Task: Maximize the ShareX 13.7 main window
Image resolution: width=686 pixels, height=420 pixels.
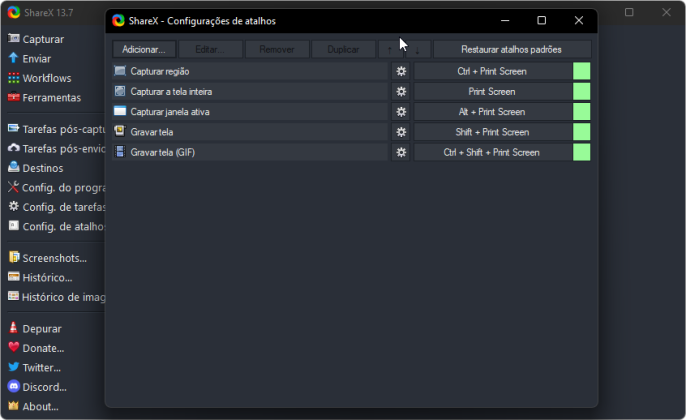Action: point(629,12)
